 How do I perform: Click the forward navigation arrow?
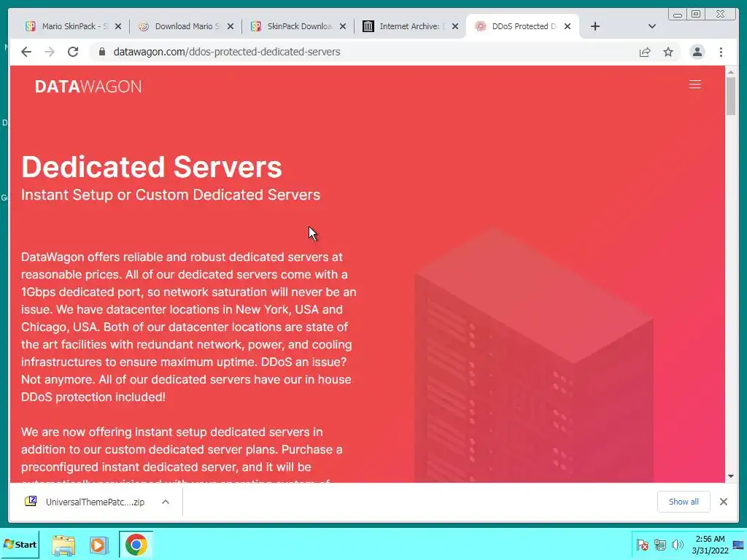point(50,52)
